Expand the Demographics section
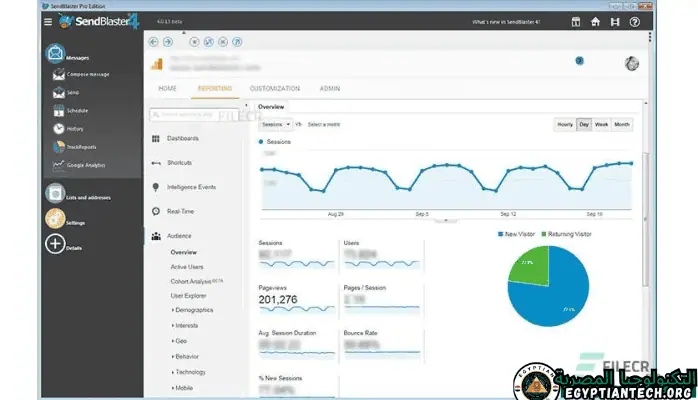The image size is (698, 400). pyautogui.click(x=194, y=310)
